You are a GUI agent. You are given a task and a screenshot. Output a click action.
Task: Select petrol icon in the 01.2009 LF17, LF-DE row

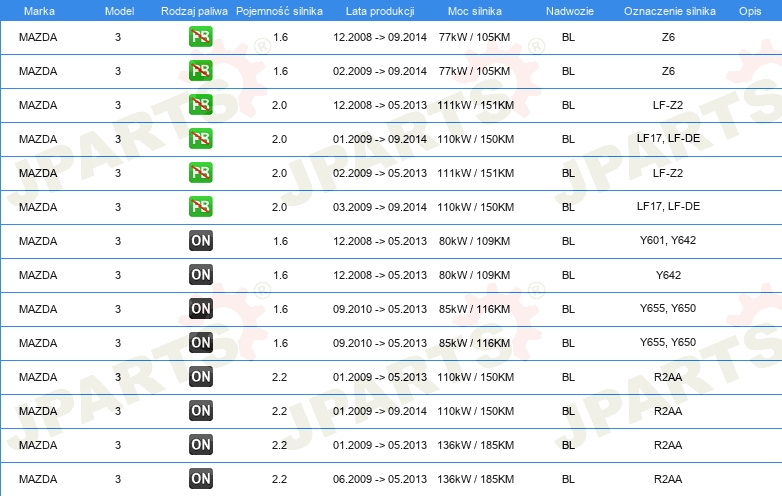point(200,139)
